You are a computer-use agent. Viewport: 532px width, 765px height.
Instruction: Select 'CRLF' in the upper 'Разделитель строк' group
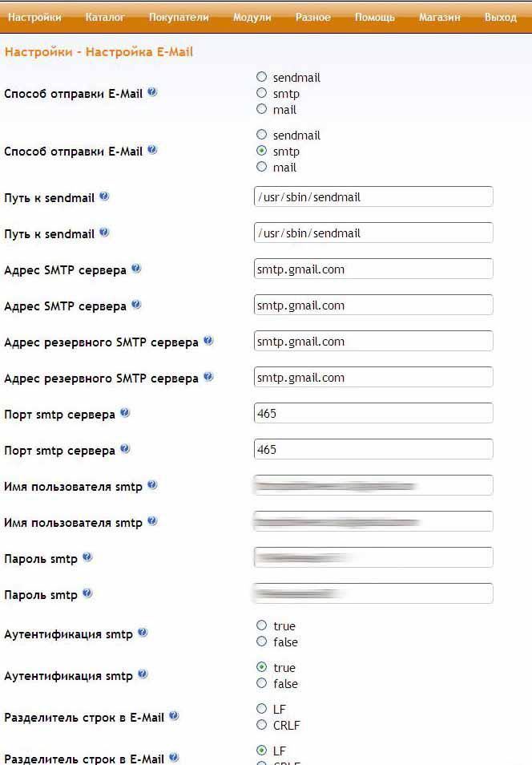coord(261,725)
